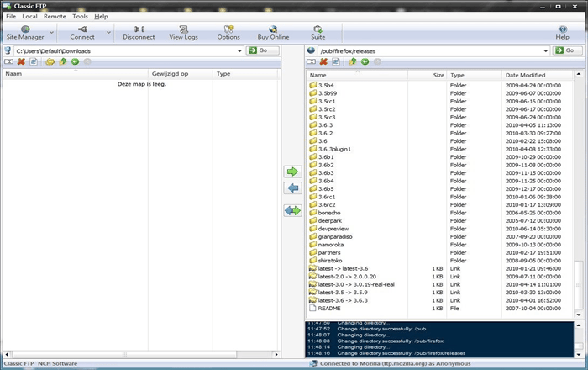Select the devpreview folder
This screenshot has height=370, width=588.
pos(333,229)
